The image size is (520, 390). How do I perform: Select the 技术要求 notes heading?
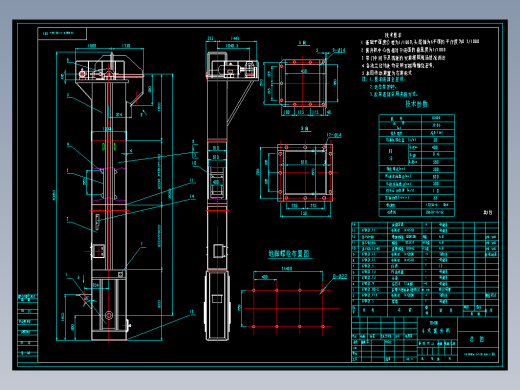(x=393, y=35)
